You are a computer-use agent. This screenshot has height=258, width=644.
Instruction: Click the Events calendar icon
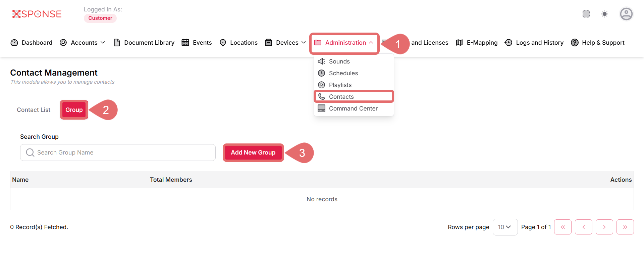(x=185, y=43)
